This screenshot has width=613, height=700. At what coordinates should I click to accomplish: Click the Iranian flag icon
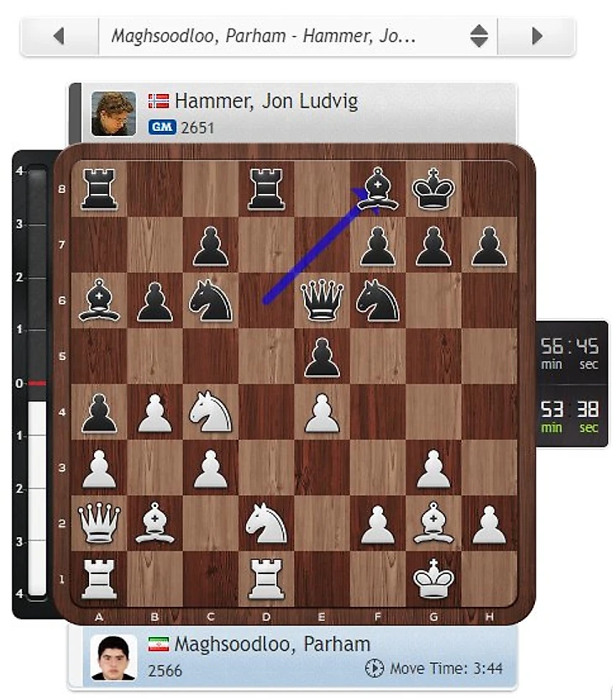click(159, 645)
